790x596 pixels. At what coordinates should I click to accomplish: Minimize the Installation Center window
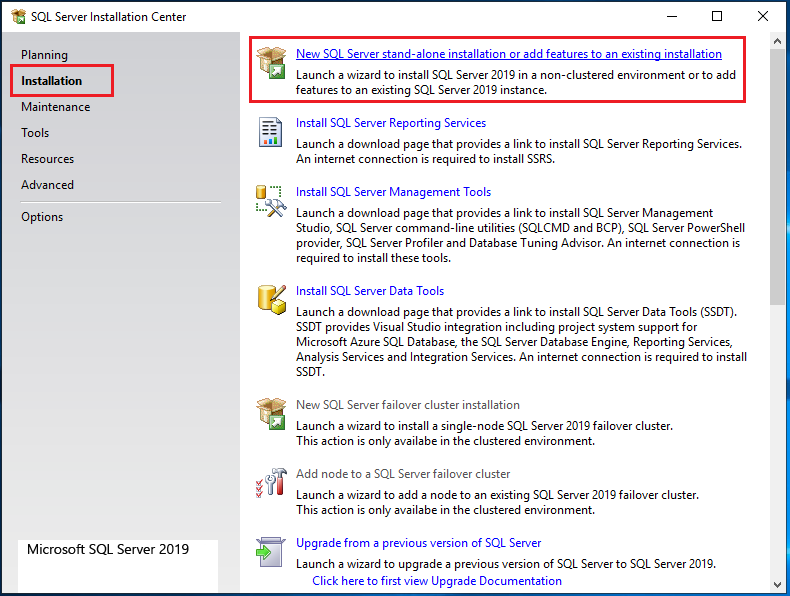point(672,17)
